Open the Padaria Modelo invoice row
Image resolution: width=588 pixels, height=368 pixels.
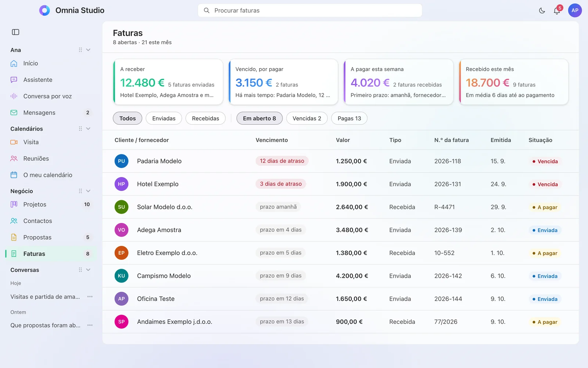tap(341, 161)
